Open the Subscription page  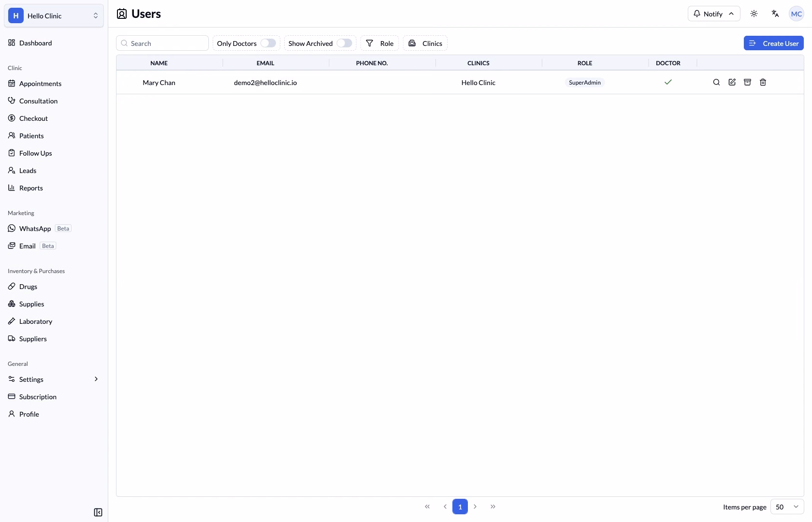pyautogui.click(x=54, y=397)
